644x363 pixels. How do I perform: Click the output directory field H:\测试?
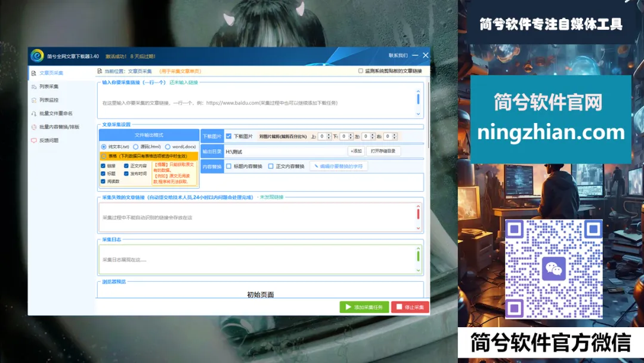[x=286, y=152]
